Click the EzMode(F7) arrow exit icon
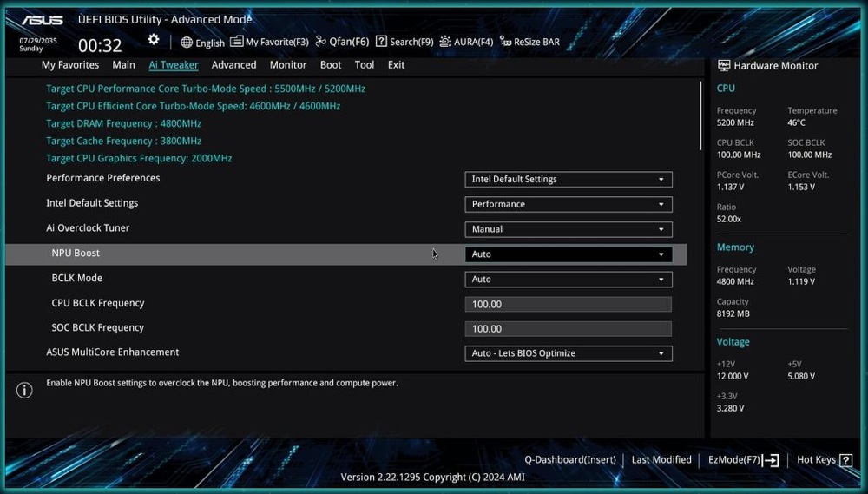Screen dimensions: 868x494 (x=771, y=460)
